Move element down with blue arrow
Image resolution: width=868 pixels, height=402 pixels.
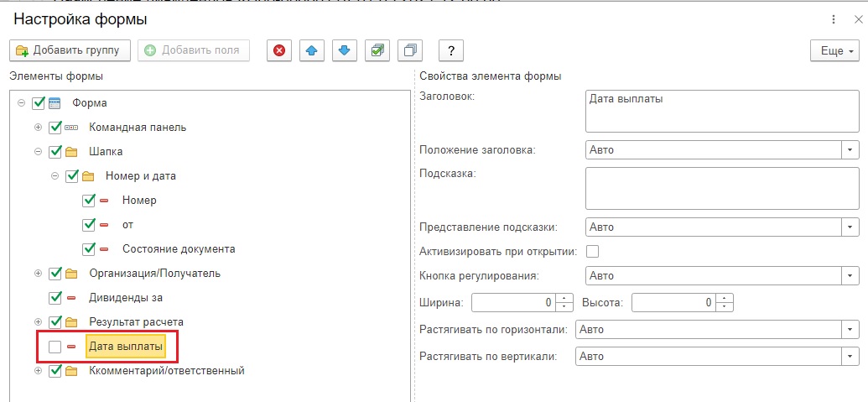pyautogui.click(x=345, y=50)
